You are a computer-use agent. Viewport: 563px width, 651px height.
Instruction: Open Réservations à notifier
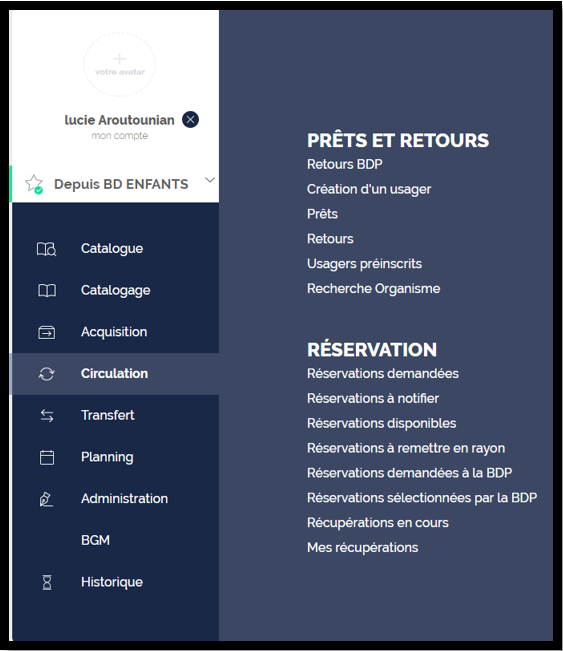pyautogui.click(x=373, y=399)
